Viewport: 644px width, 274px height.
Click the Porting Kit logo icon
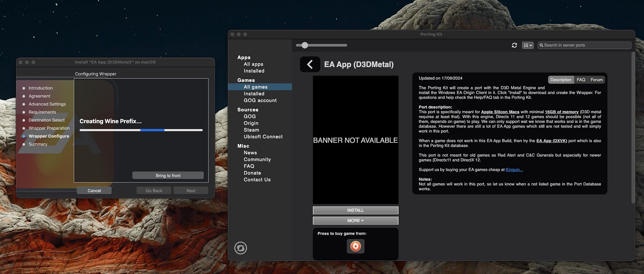click(x=240, y=248)
